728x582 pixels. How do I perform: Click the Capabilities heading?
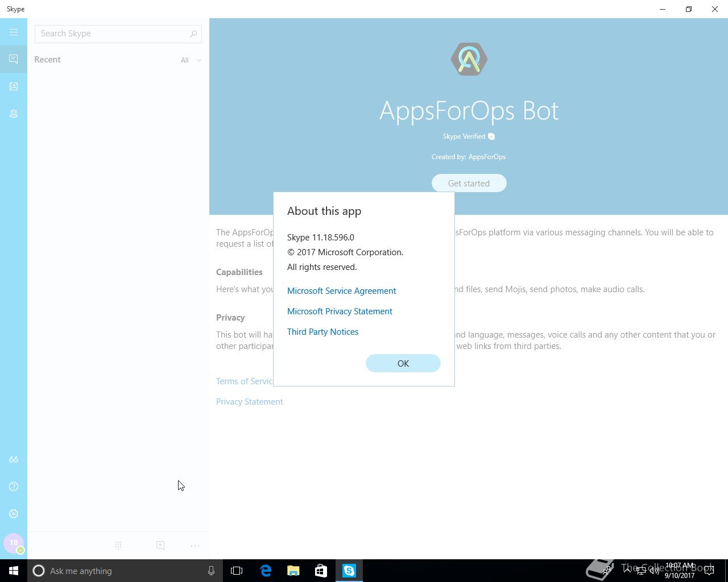(239, 272)
